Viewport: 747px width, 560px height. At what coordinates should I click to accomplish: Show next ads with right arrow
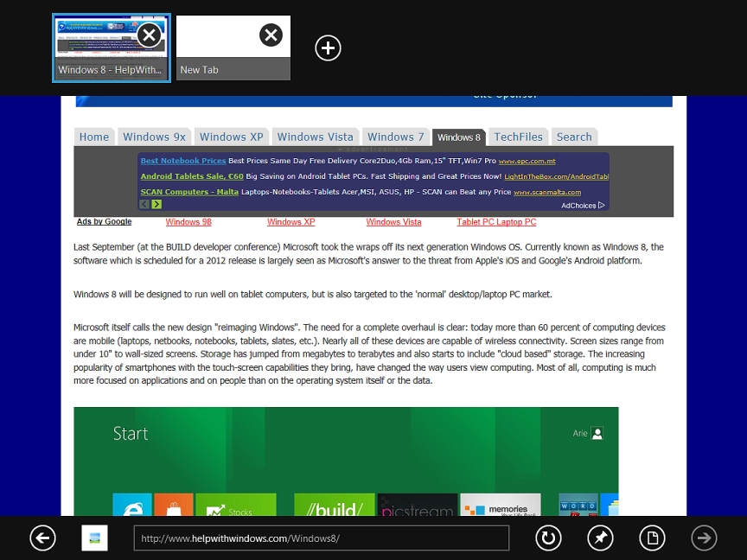click(156, 204)
